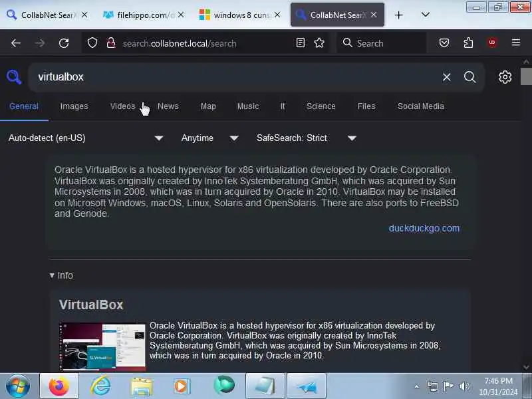Open a new browser tab
The height and width of the screenshot is (399, 532).
click(x=398, y=15)
